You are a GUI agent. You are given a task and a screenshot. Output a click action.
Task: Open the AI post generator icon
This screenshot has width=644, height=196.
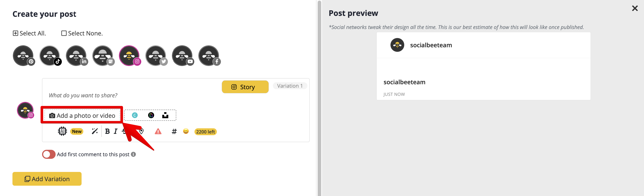tap(62, 131)
